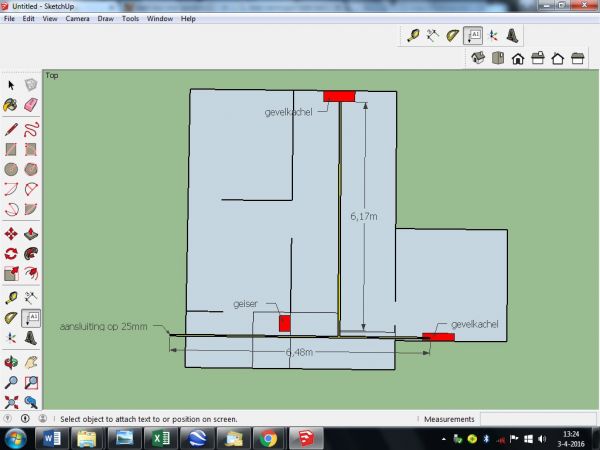Activate the Scale tool
The height and width of the screenshot is (450, 600).
click(11, 273)
